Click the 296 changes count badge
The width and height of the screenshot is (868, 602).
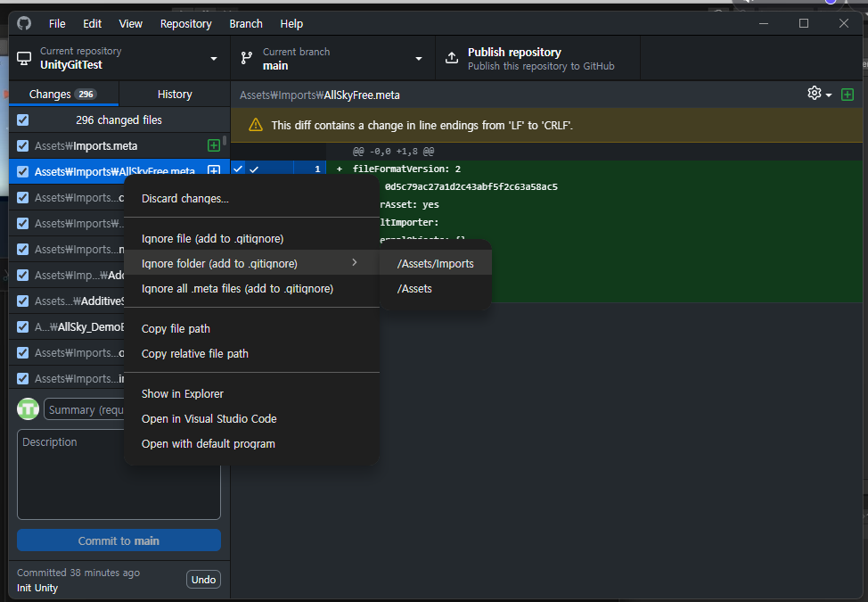click(86, 95)
